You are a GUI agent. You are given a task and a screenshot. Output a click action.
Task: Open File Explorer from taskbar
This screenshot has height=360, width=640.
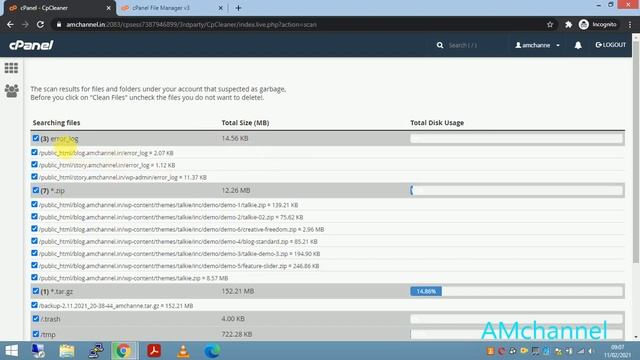67,351
